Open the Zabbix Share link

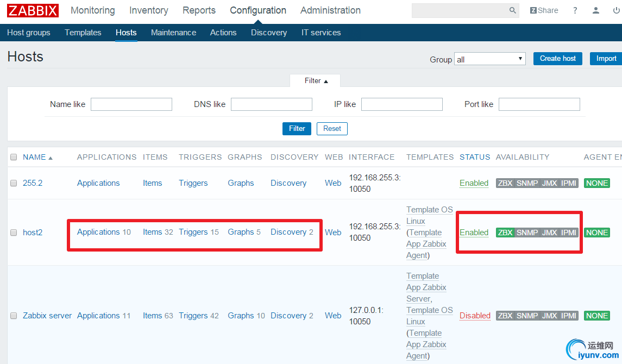[544, 10]
